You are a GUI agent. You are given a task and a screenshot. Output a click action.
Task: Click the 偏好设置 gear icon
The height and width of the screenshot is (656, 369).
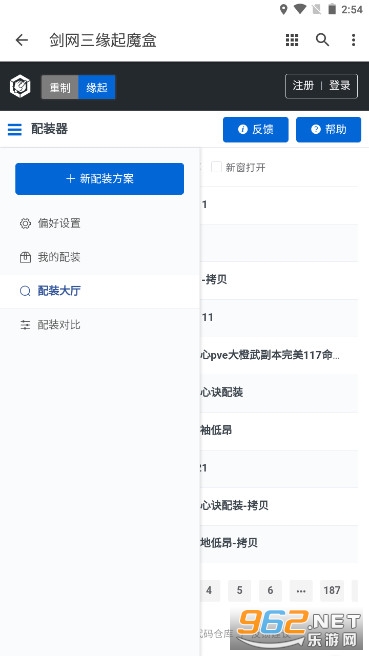[26, 223]
